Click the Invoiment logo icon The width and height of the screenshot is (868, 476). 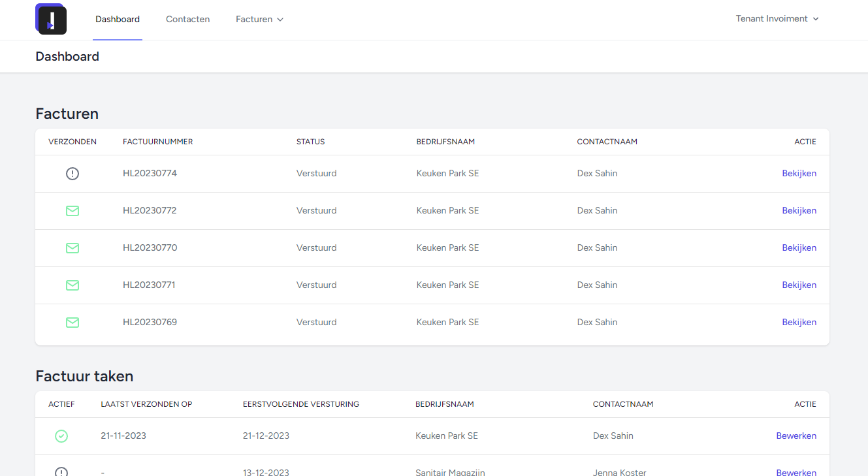(x=51, y=19)
